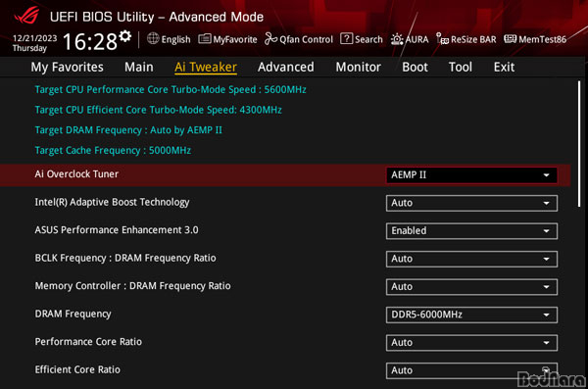This screenshot has height=389, width=588.
Task: Select the Ai Tweaker tab
Action: coord(206,68)
